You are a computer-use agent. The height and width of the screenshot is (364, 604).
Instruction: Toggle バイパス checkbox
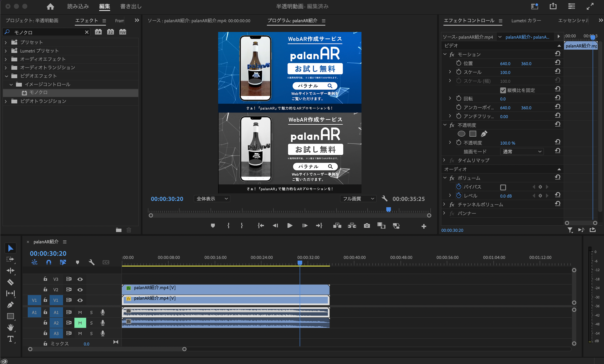tap(503, 187)
